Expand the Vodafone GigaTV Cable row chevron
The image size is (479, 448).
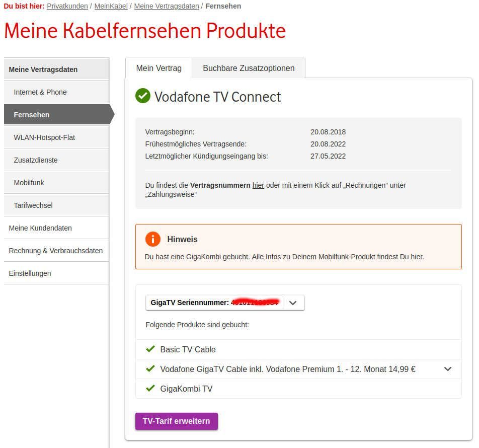[448, 369]
